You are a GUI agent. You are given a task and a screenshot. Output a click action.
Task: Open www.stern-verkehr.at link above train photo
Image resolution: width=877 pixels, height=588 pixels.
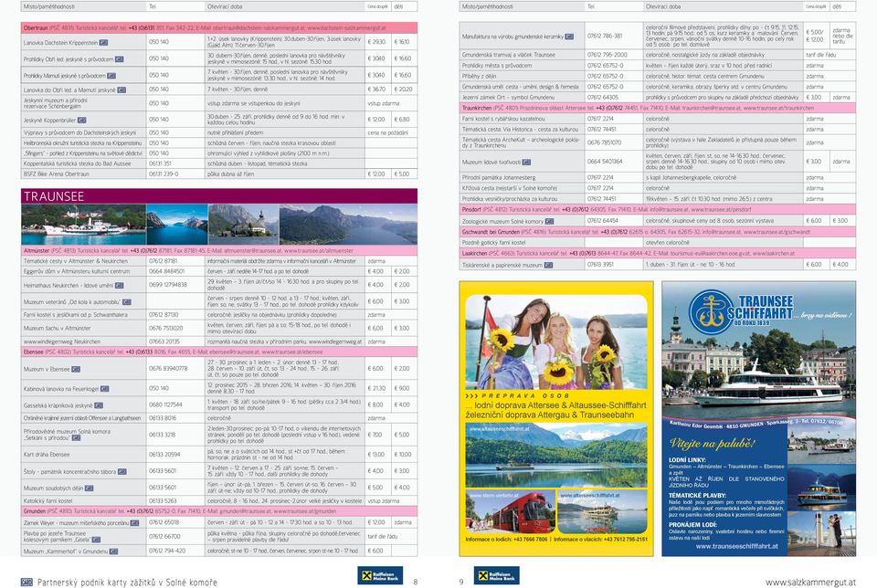[x=492, y=495]
